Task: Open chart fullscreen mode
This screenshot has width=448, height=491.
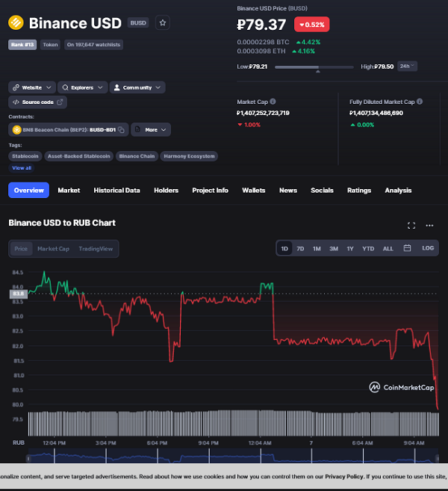Action: (x=411, y=226)
